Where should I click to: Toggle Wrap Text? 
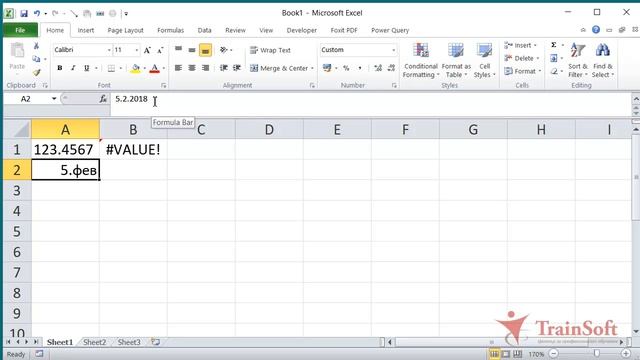270,50
